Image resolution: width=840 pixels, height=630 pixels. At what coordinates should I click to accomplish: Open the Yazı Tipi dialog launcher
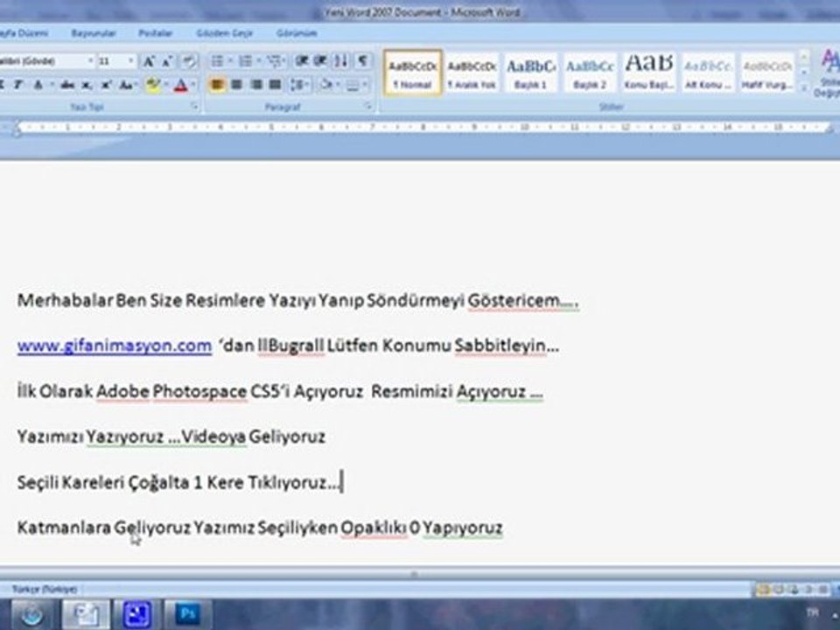pos(194,107)
